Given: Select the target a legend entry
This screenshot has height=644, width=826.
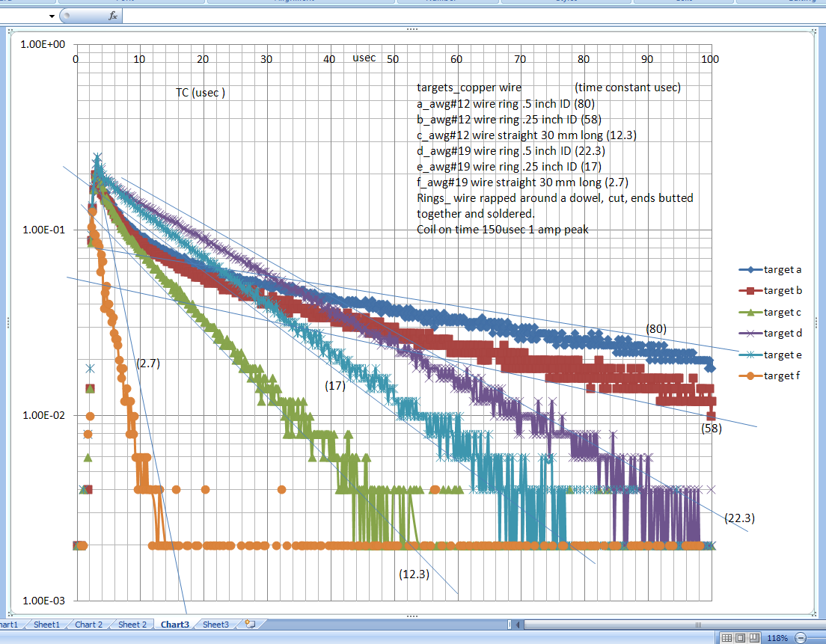Looking at the screenshot, I should point(770,269).
